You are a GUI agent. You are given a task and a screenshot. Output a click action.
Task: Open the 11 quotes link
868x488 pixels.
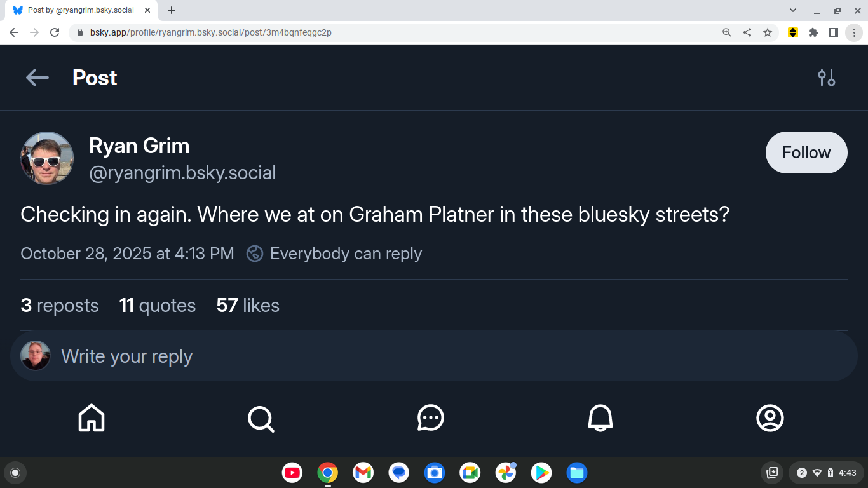coord(158,306)
